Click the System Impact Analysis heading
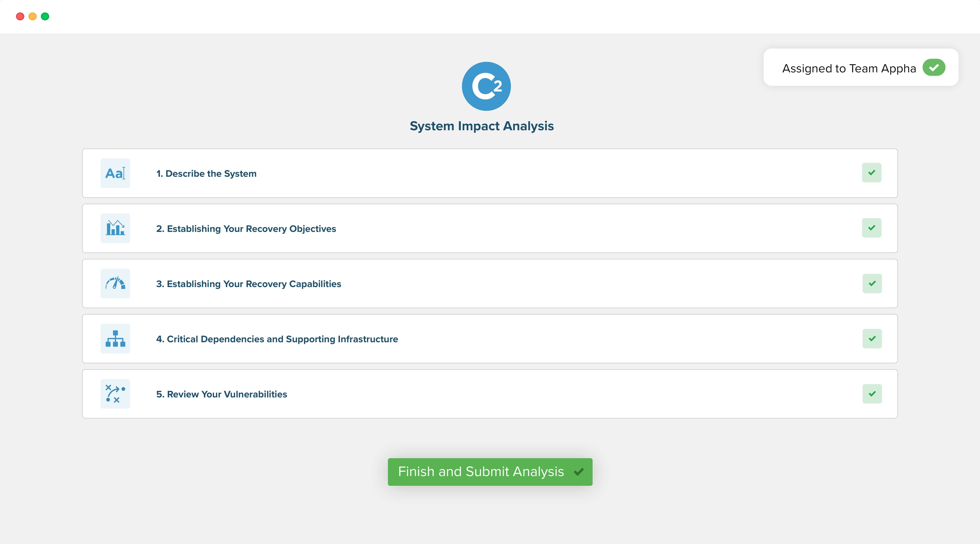 (x=482, y=126)
